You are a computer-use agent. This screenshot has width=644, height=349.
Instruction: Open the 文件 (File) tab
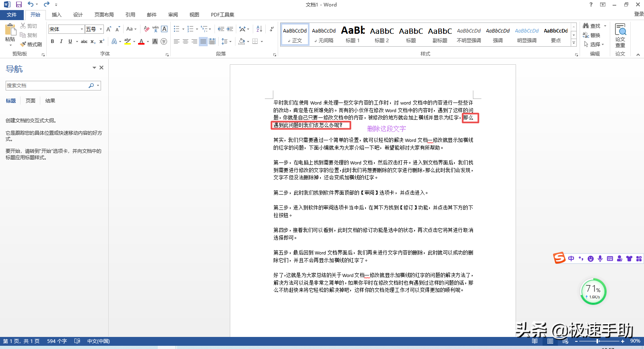pos(12,15)
